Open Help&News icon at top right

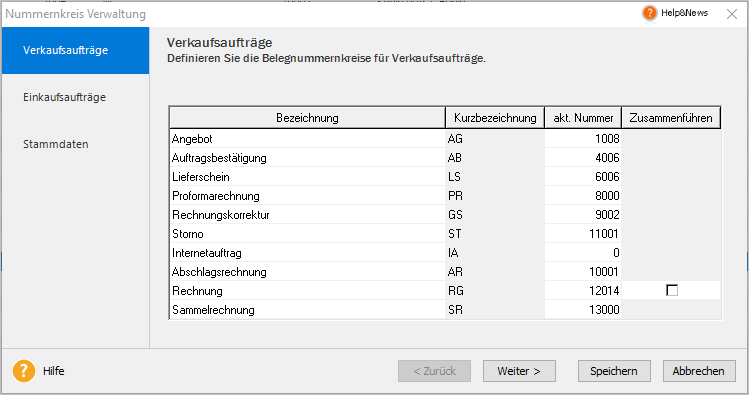pos(650,13)
